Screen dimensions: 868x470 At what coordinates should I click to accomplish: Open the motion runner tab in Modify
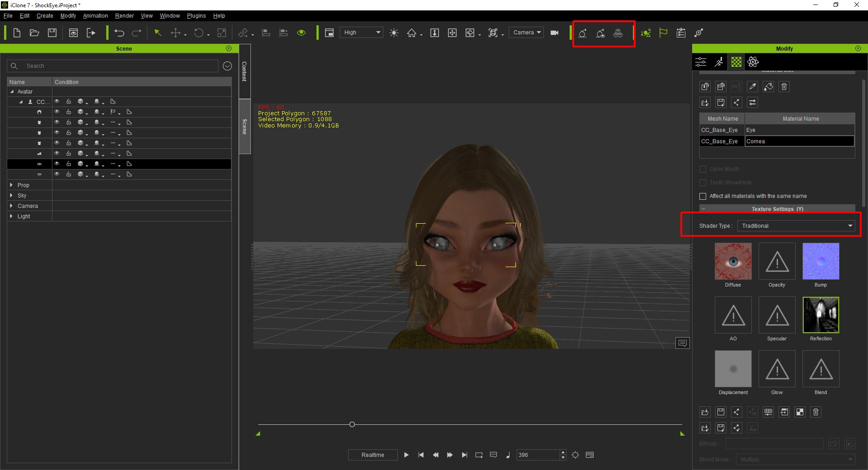click(x=719, y=62)
